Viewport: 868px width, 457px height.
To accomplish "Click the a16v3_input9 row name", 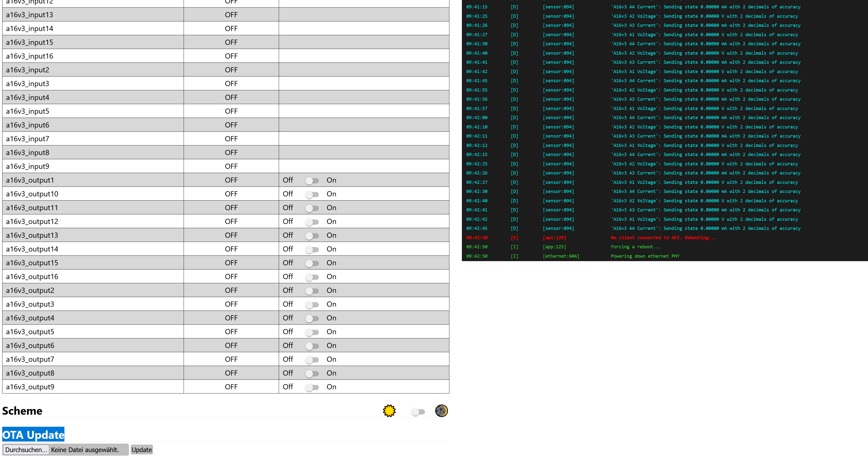I will (x=28, y=166).
